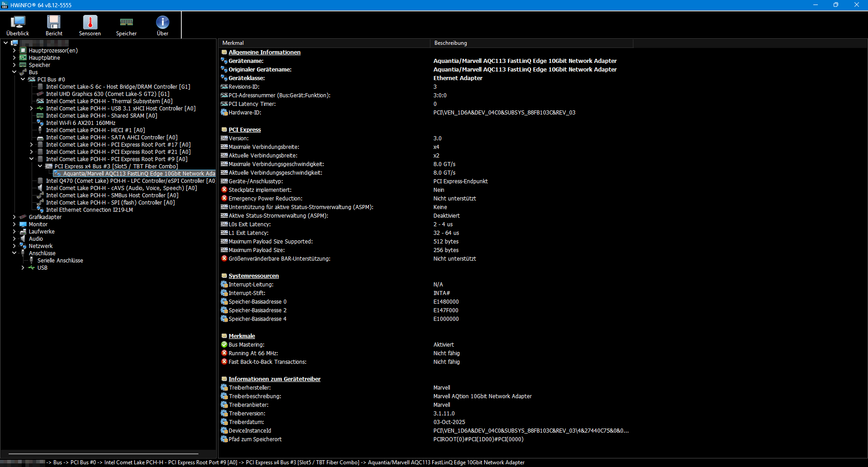Click the Bus Mastering green check icon

[224, 344]
